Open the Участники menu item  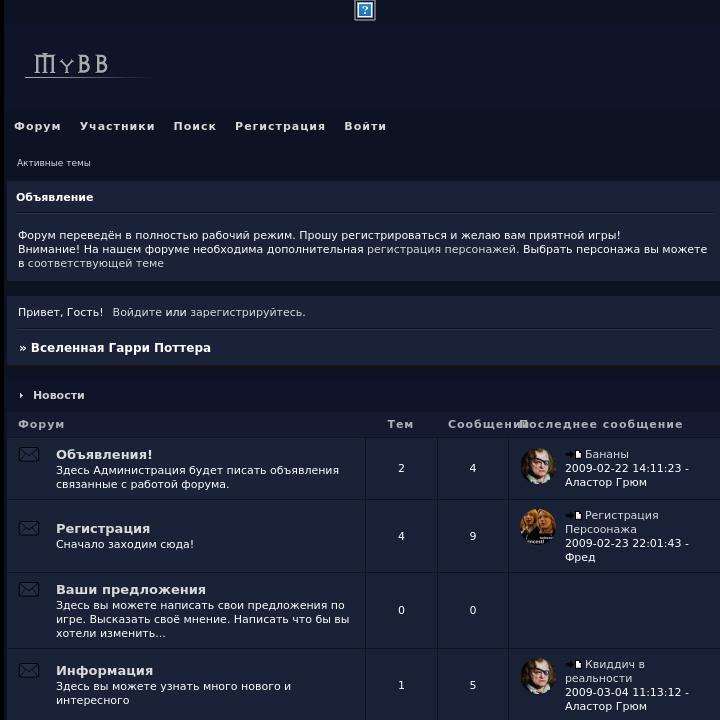click(x=117, y=126)
